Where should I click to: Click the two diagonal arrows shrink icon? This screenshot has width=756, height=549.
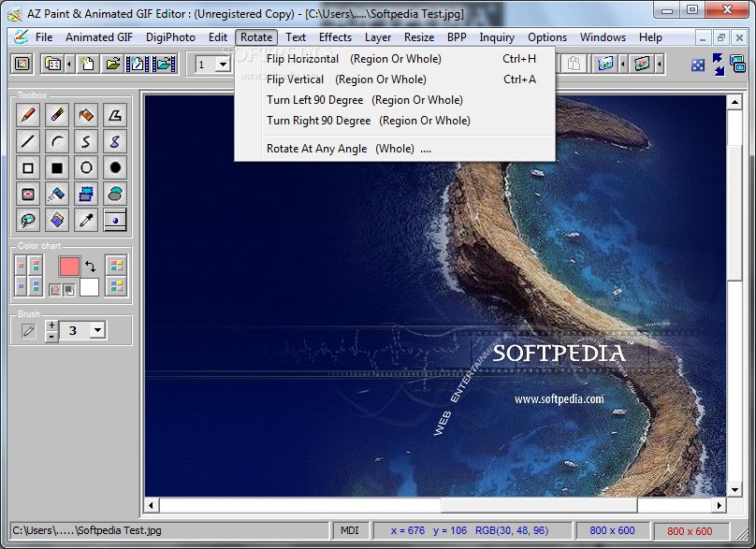pos(719,65)
